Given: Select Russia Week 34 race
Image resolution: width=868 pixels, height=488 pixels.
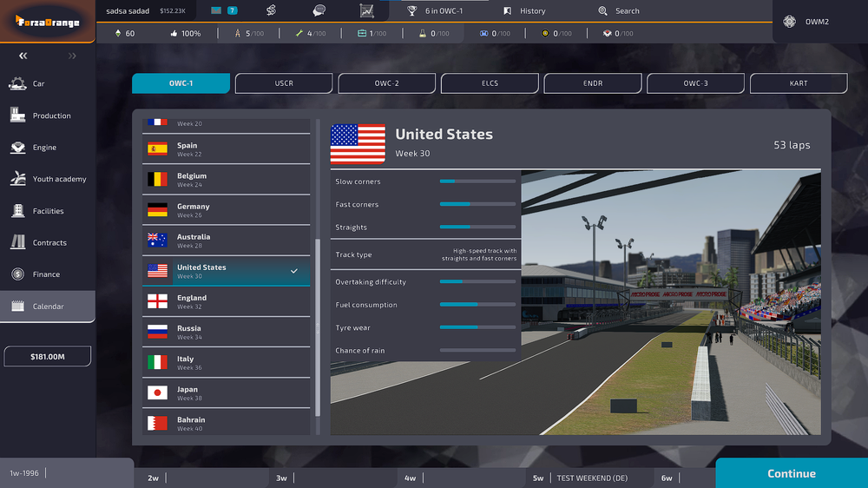Looking at the screenshot, I should [x=226, y=332].
